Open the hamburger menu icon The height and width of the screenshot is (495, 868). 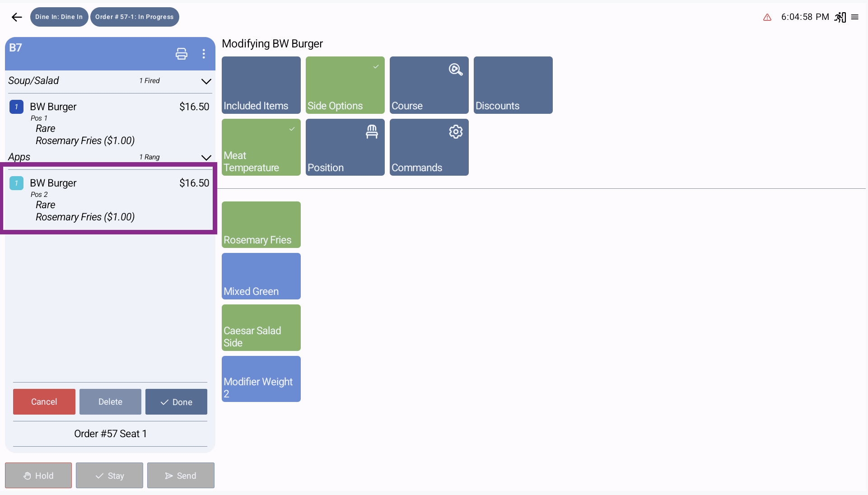pyautogui.click(x=855, y=17)
